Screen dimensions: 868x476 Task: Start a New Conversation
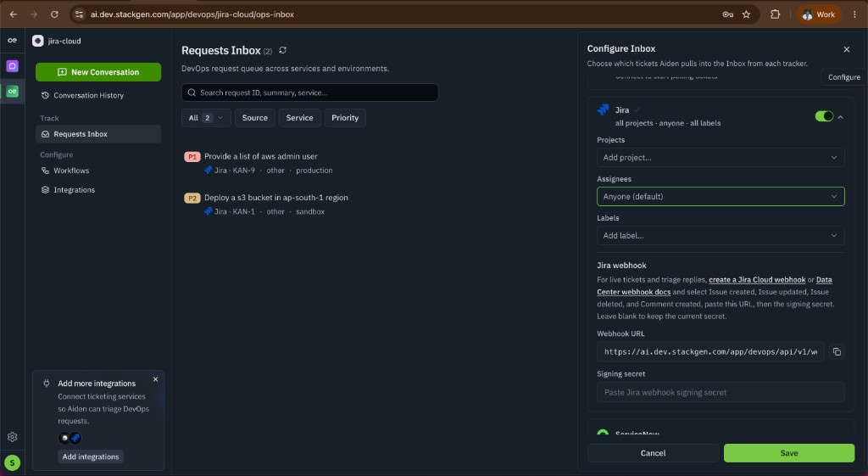(98, 72)
